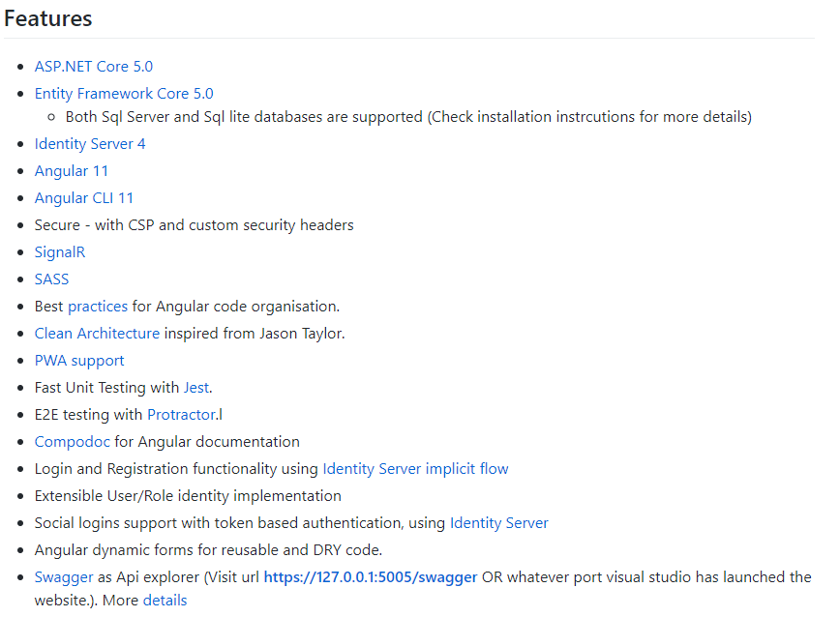840x617 pixels.
Task: Click the 'practices' link for Angular organisation
Action: (98, 307)
